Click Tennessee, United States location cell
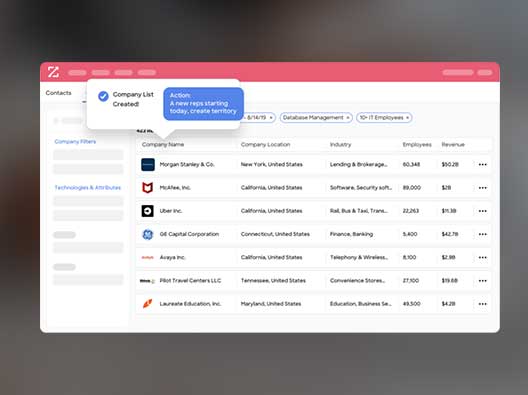Image resolution: width=528 pixels, height=395 pixels. click(x=273, y=281)
